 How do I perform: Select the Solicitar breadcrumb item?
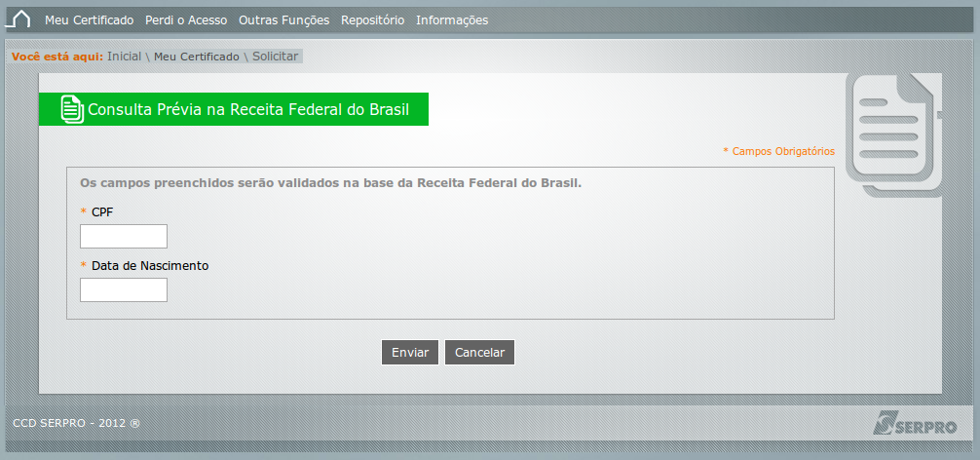(275, 57)
